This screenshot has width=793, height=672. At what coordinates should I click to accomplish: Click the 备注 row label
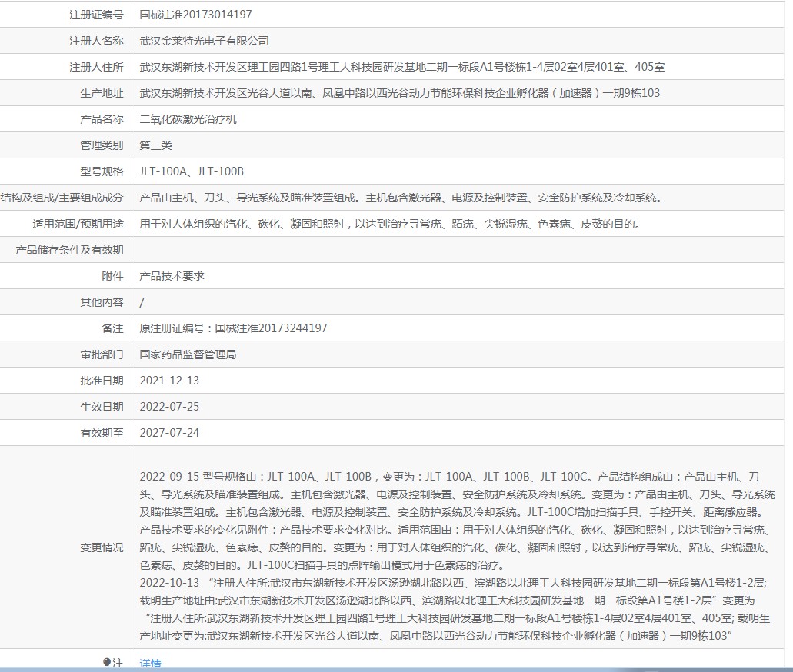point(112,328)
